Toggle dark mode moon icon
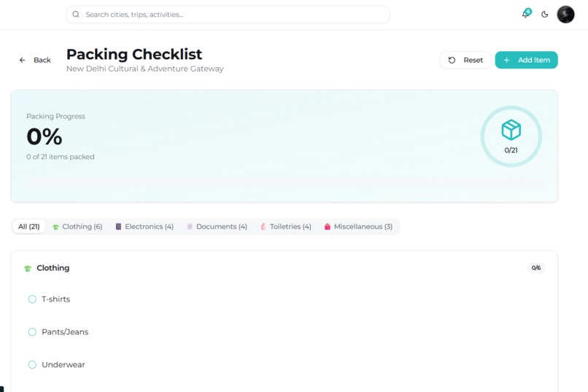 [x=545, y=15]
